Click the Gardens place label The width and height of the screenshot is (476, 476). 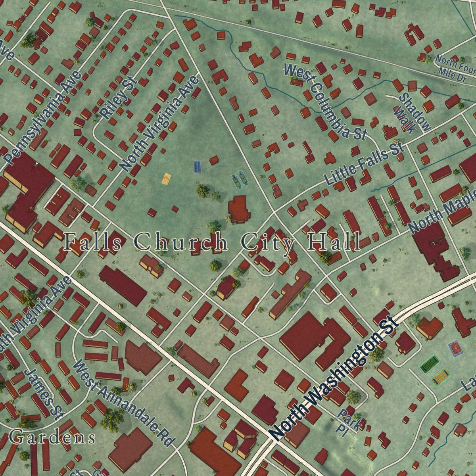pos(52,438)
